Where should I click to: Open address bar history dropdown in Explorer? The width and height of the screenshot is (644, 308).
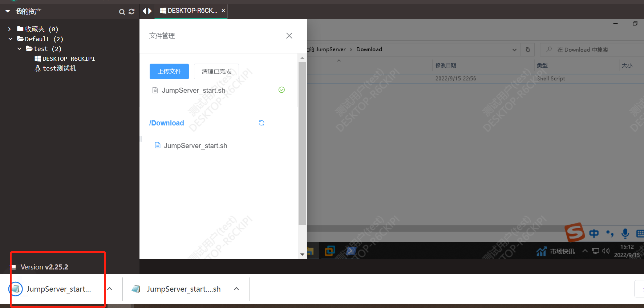514,50
